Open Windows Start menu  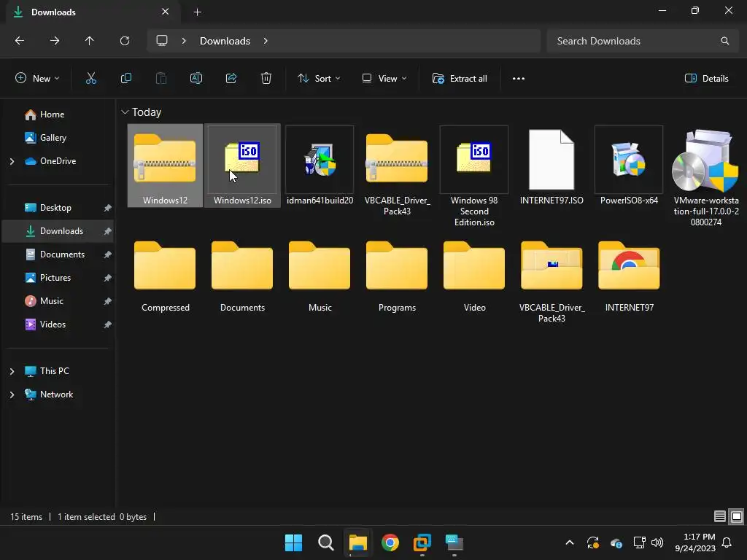click(293, 542)
